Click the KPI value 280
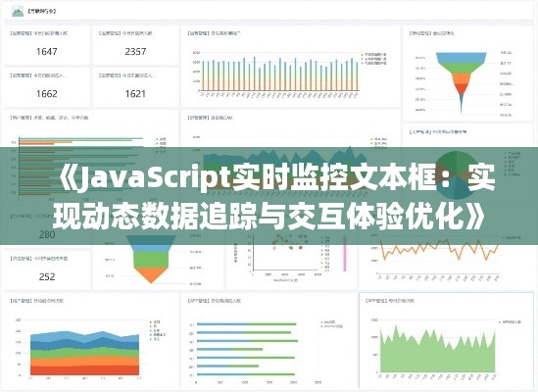Viewport: 538px width, 392px height. pyautogui.click(x=47, y=235)
